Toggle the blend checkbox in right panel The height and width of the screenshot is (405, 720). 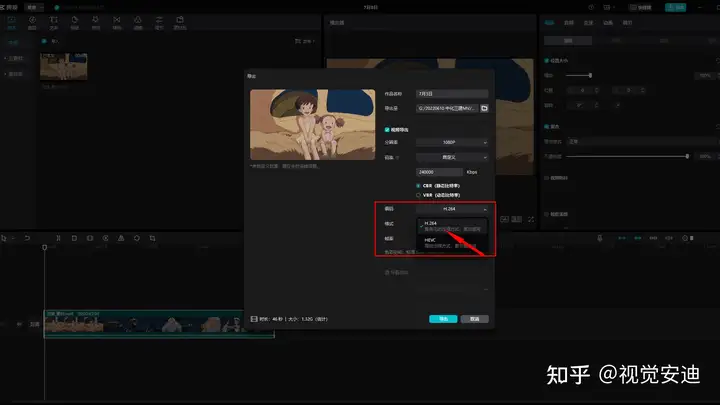click(546, 126)
